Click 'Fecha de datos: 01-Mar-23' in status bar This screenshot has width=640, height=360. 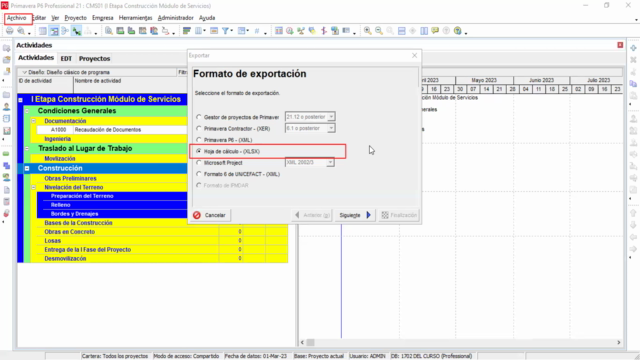tap(256, 356)
